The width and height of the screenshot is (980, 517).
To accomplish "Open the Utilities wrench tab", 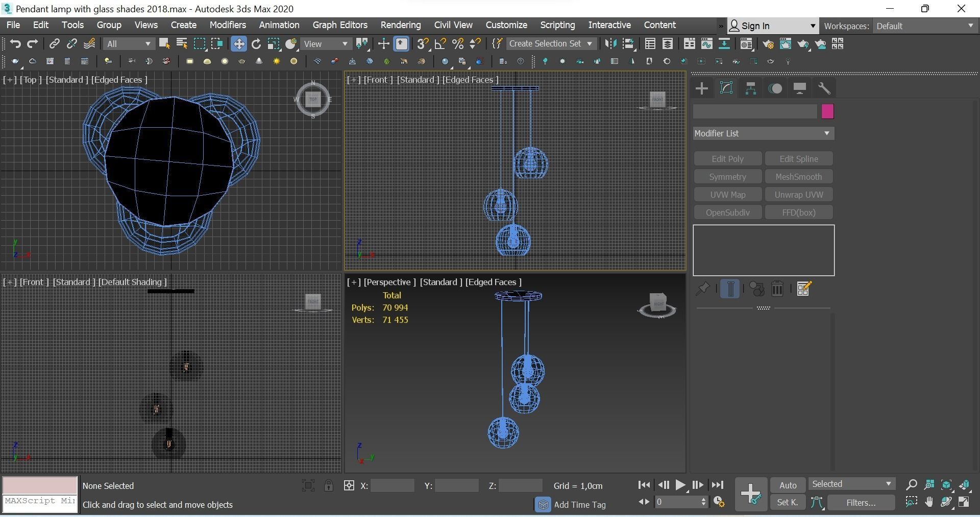I will click(824, 88).
